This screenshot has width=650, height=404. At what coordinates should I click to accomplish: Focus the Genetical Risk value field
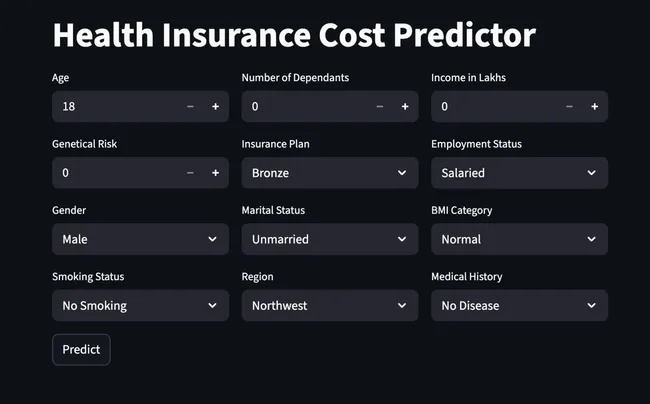coord(115,173)
